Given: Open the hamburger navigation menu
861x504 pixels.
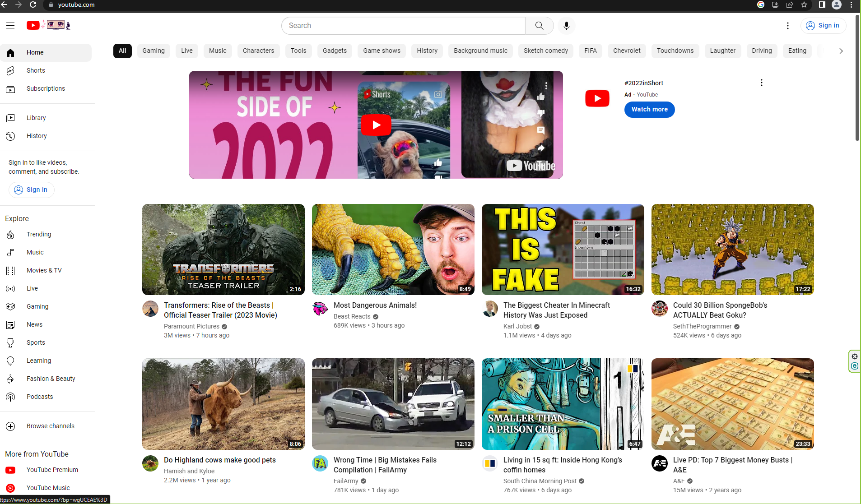Looking at the screenshot, I should tap(10, 26).
